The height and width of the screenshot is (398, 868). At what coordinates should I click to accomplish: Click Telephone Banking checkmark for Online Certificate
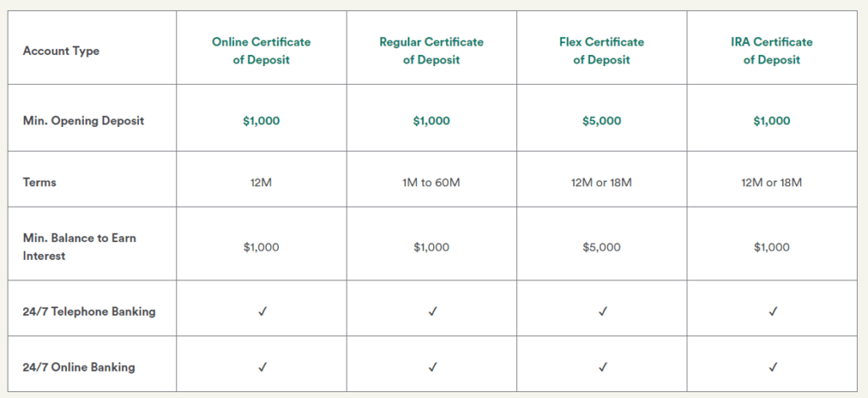pos(263,312)
